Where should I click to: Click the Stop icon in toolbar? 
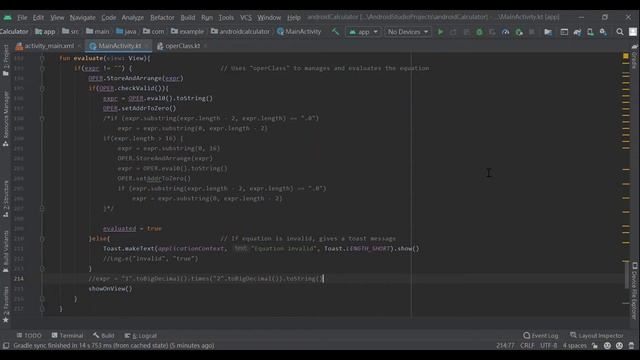(x=531, y=31)
